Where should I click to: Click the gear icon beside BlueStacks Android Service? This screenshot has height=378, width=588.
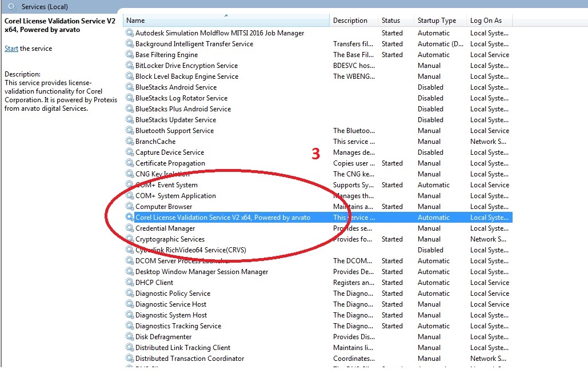pos(129,87)
